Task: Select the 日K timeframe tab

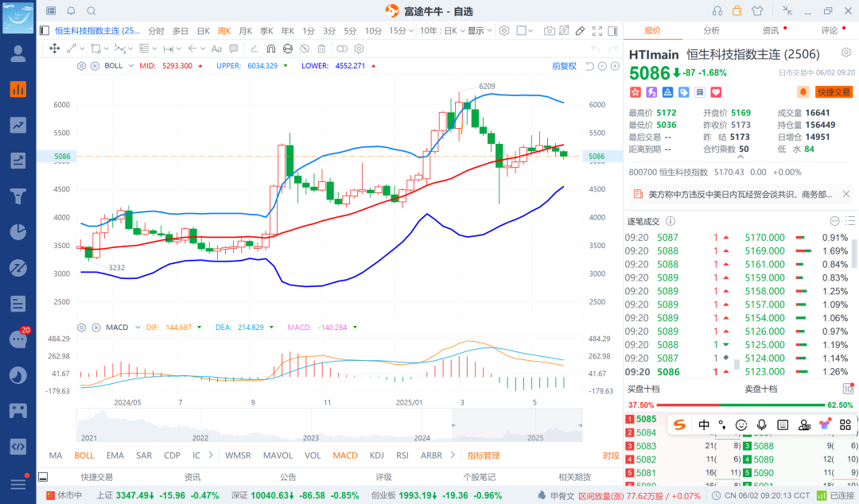Action: pos(204,31)
